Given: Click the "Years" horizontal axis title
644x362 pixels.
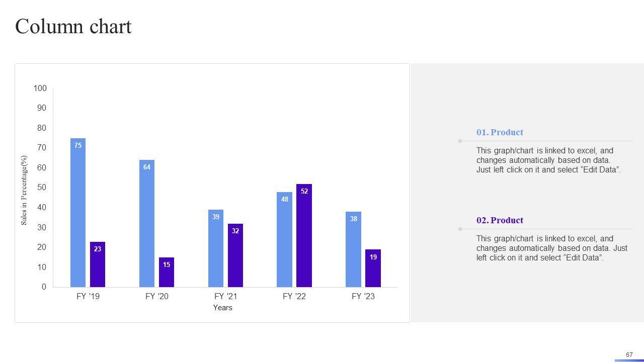Looking at the screenshot, I should (222, 308).
